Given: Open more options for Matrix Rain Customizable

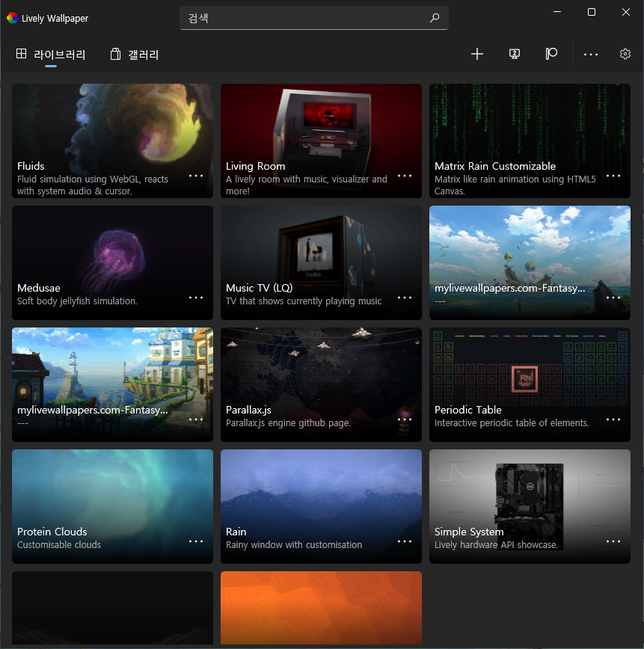Looking at the screenshot, I should point(613,176).
